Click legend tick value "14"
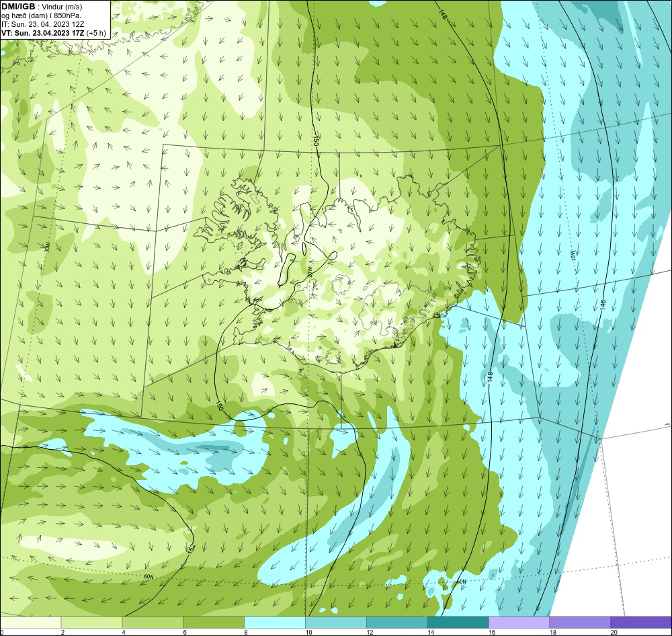Viewport: 672px width, 636px height. tap(430, 632)
